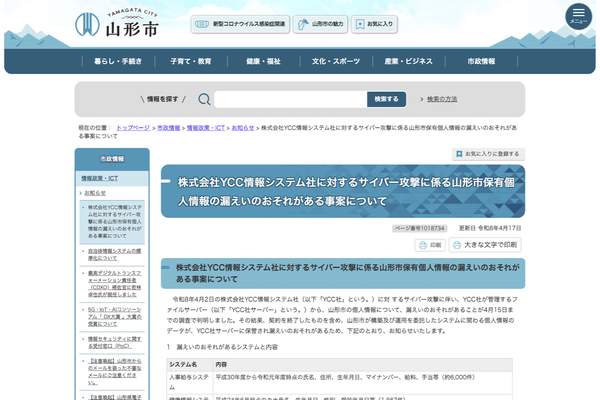Click the ページ番号1018734 label
The height and width of the screenshot is (400, 600).
coord(420,229)
